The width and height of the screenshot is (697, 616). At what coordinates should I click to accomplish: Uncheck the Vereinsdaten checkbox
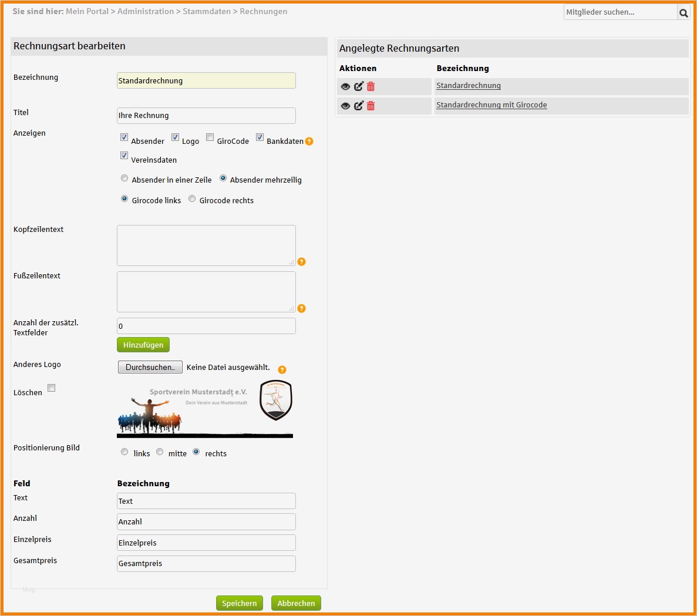pyautogui.click(x=124, y=156)
